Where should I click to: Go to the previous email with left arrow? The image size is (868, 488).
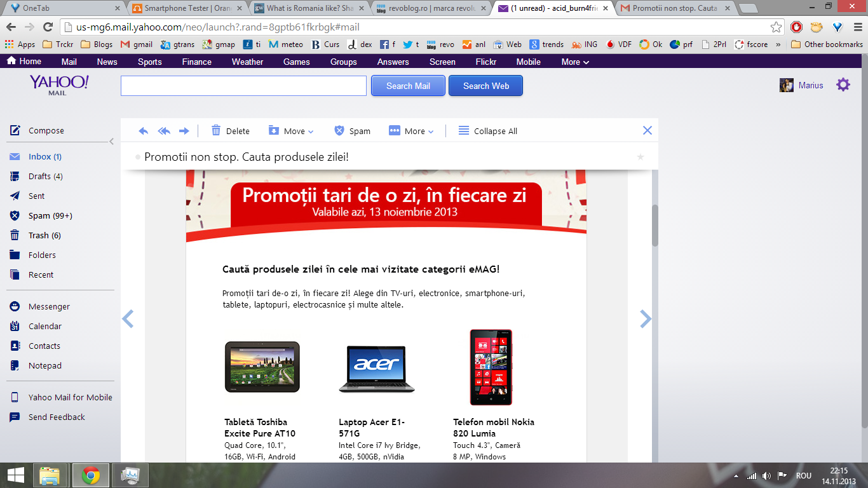click(x=128, y=318)
